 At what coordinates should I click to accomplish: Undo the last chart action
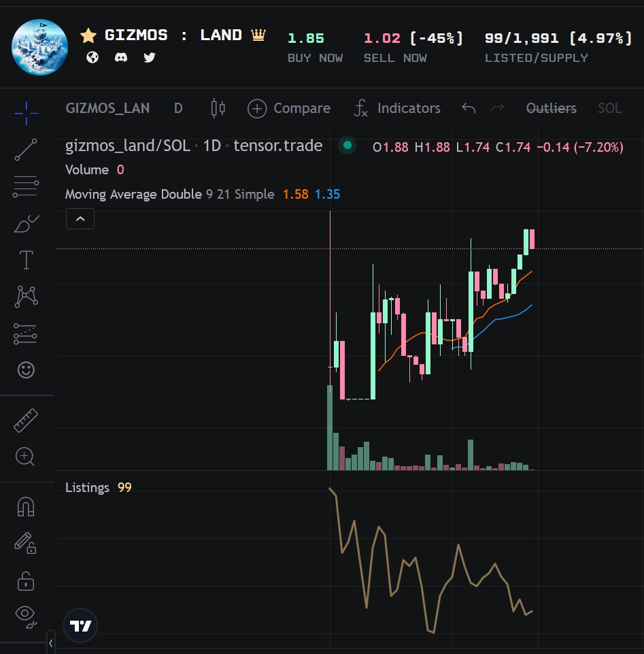click(469, 108)
